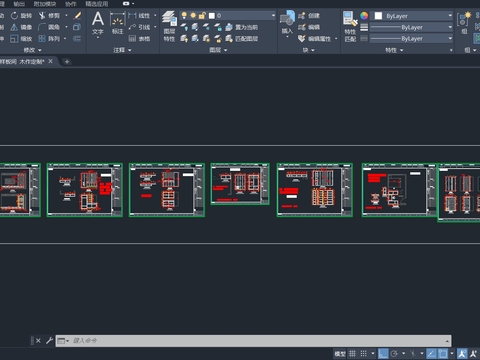The height and width of the screenshot is (360, 480).
Task: Open a new drawing tab with plus button
Action: (x=67, y=62)
